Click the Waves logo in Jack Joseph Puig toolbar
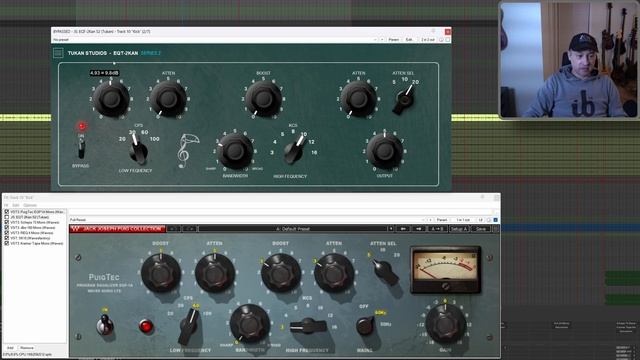Image resolution: width=640 pixels, height=360 pixels. pos(75,229)
